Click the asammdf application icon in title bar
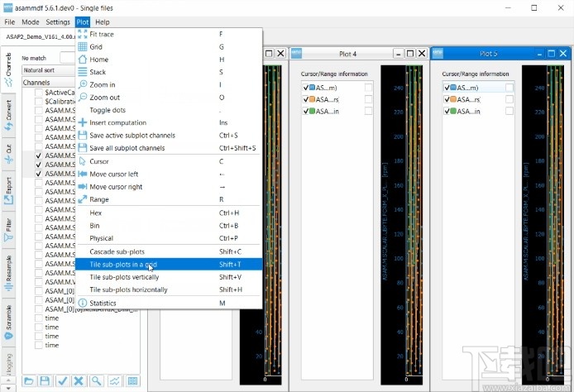 (x=7, y=7)
